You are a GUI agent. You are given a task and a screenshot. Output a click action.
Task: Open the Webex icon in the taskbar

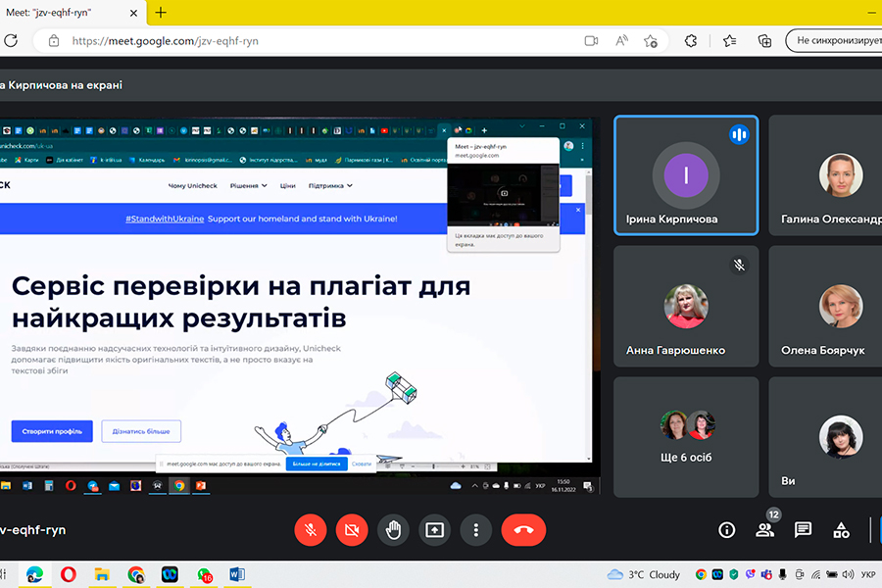(170, 574)
